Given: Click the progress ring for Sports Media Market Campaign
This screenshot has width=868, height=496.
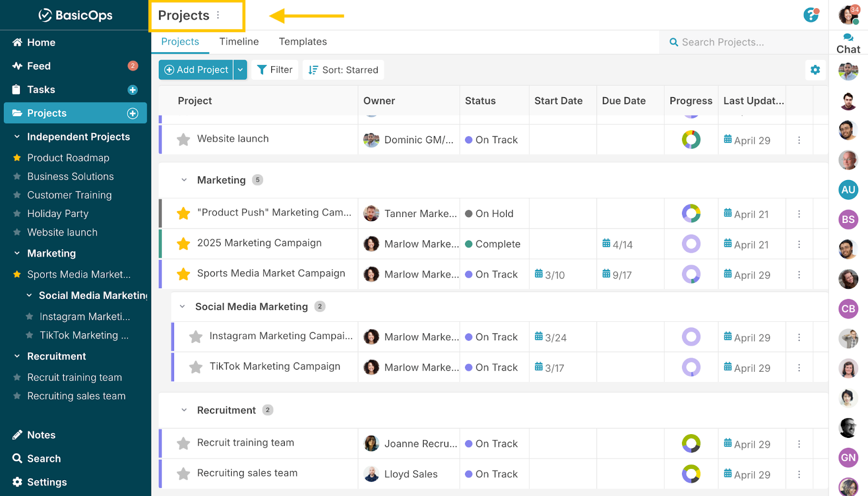Looking at the screenshot, I should [x=691, y=275].
